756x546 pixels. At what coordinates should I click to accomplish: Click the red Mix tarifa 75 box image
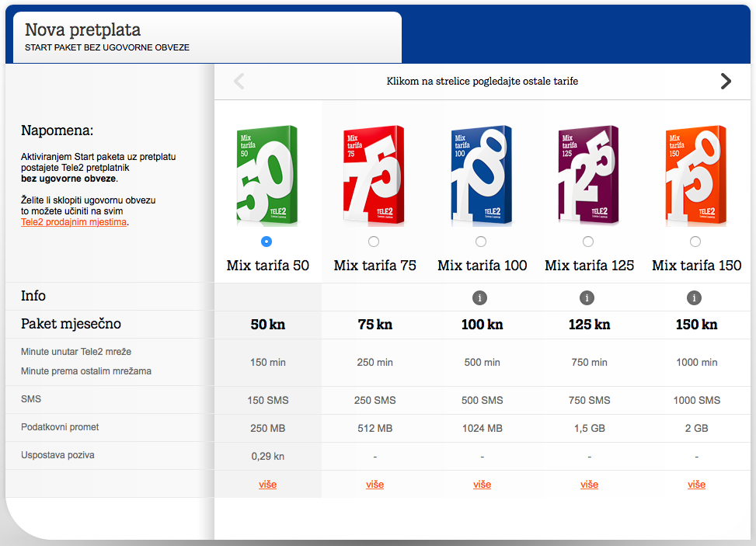[x=375, y=176]
